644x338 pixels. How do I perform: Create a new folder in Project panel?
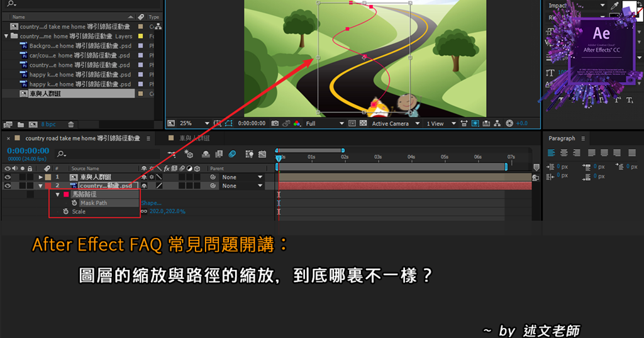tap(21, 124)
